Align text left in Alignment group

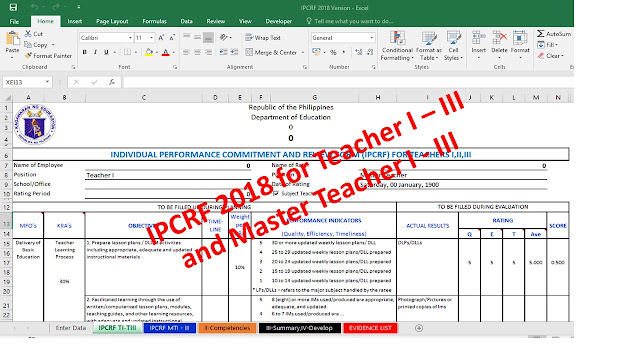click(186, 52)
